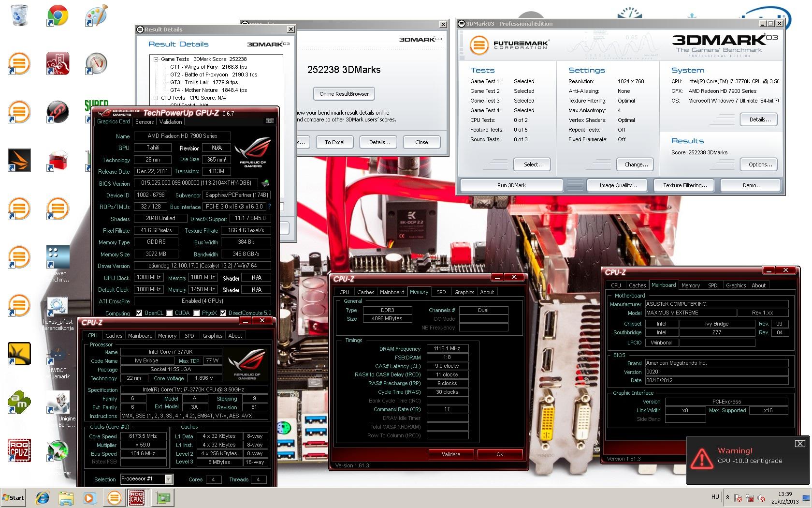Launch the green 'am' Aquamark icon

coord(19,402)
